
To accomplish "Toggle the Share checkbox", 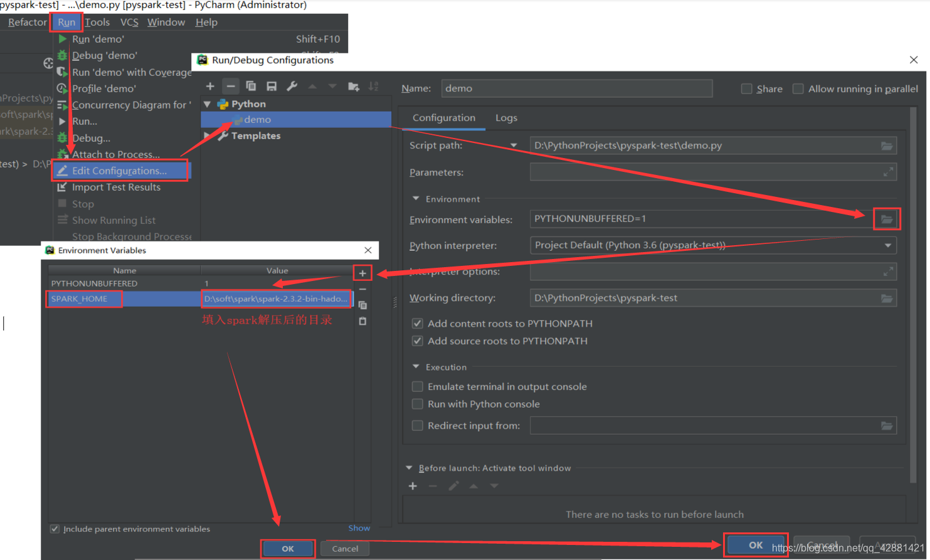I will tap(746, 89).
